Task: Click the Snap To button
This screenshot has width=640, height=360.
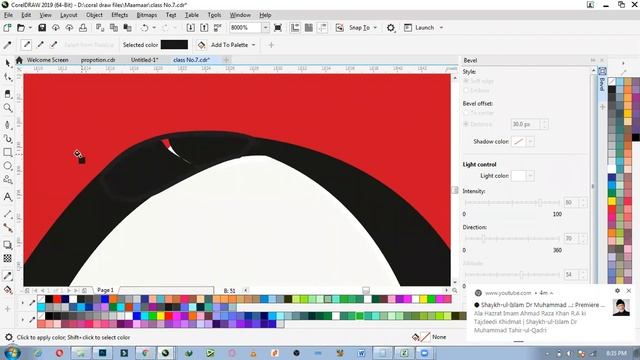Action: coord(359,28)
